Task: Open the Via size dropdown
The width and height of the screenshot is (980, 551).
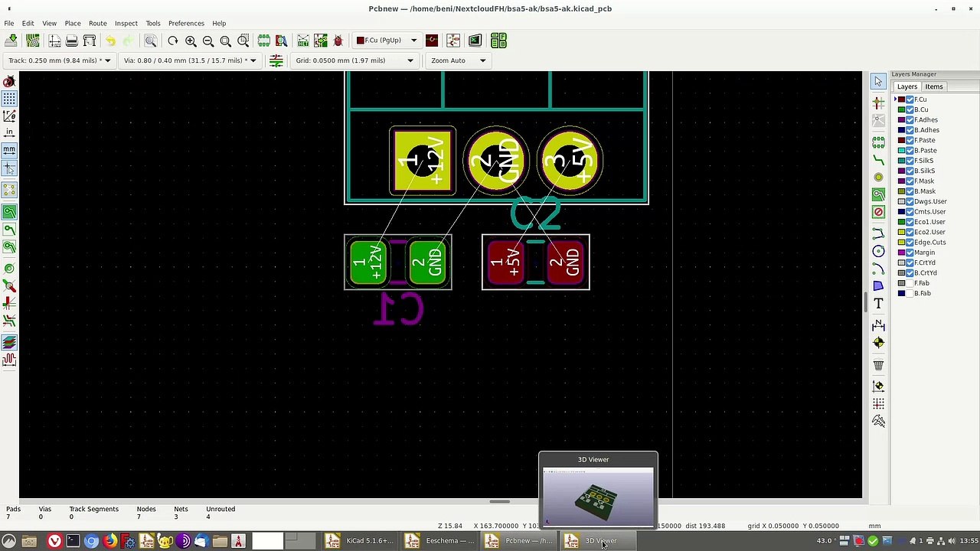Action: tap(189, 60)
